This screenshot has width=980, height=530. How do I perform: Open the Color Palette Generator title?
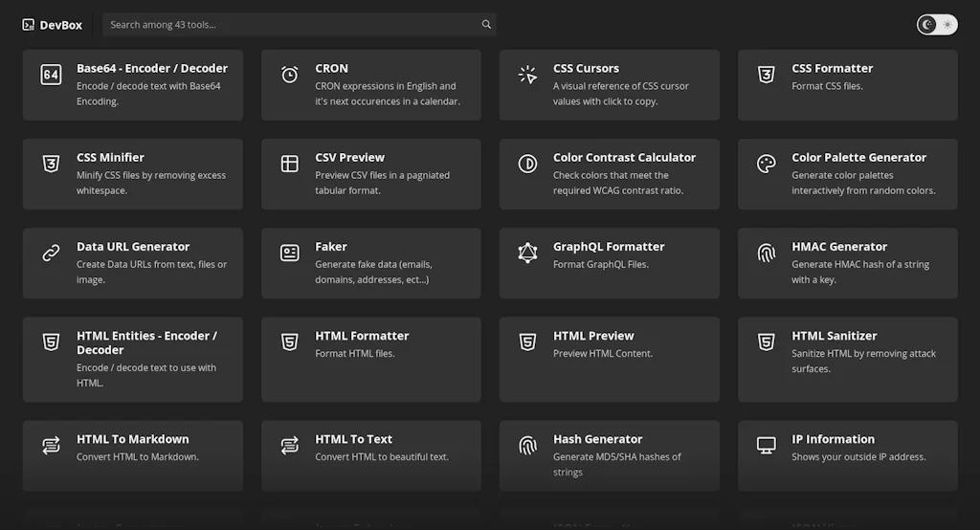coord(858,158)
